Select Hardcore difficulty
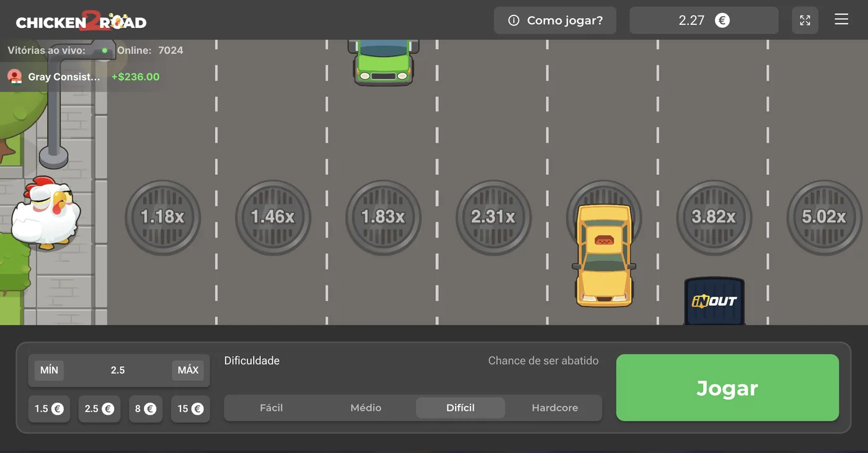Image resolution: width=868 pixels, height=453 pixels. coord(555,408)
